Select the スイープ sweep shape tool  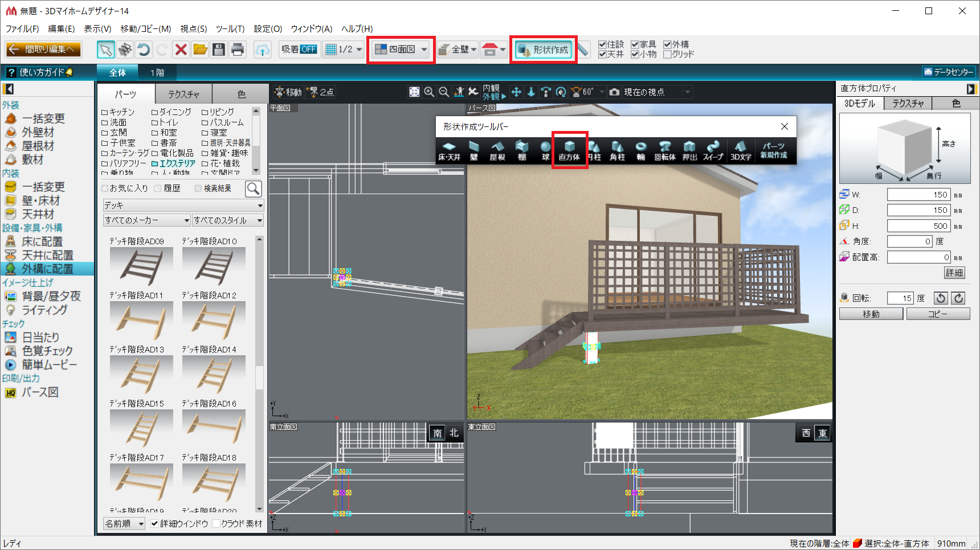click(713, 150)
